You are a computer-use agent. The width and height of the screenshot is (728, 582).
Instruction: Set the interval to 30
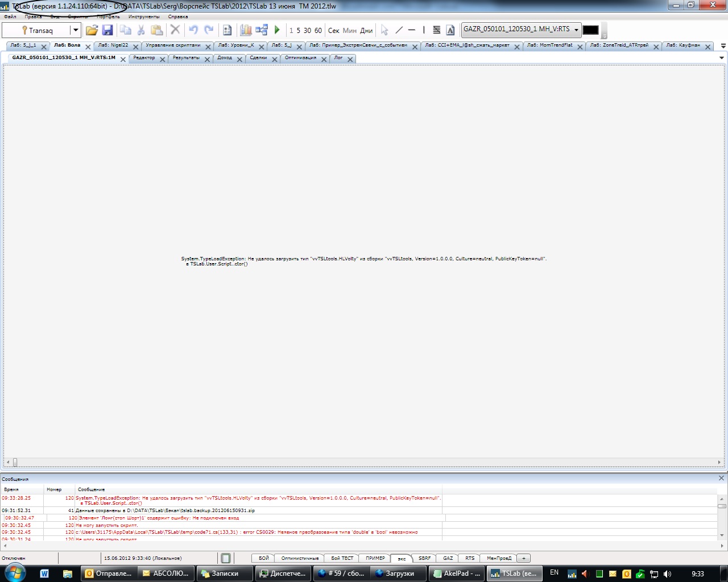(x=307, y=31)
